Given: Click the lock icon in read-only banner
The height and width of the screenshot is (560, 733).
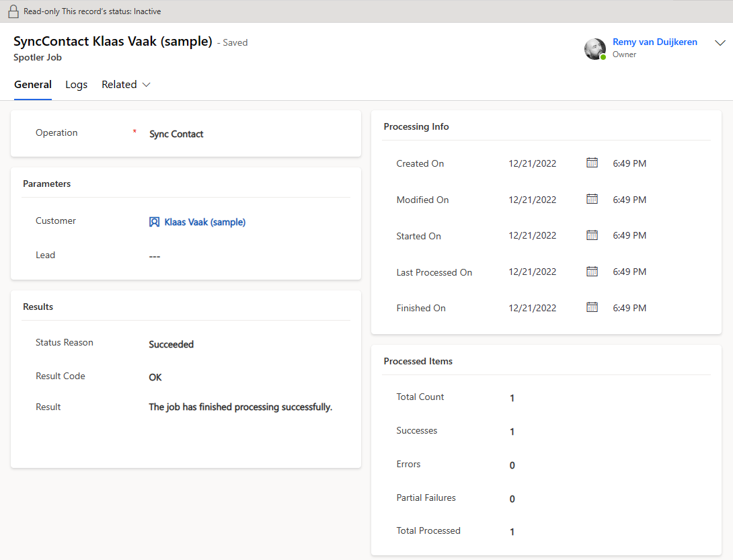Looking at the screenshot, I should (x=13, y=11).
